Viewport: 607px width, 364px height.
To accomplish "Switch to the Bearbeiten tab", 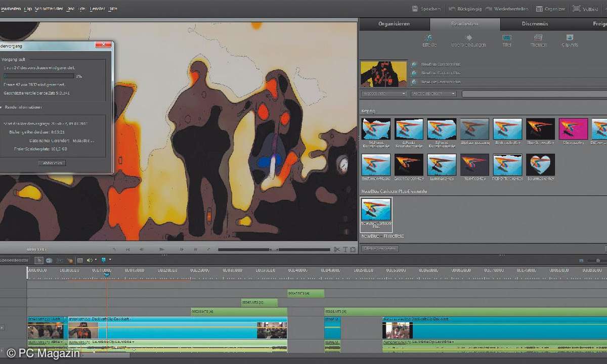I will tap(465, 24).
